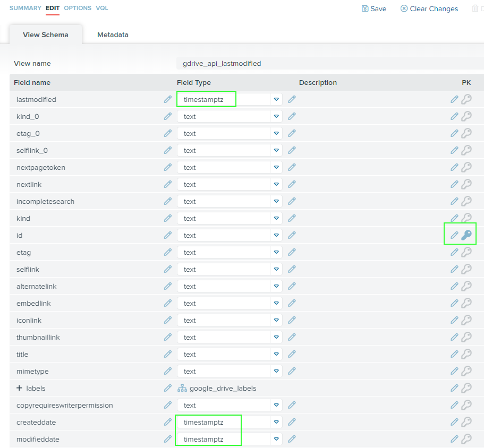
Task: Click Clear Changes circled x icon
Action: coord(404,8)
